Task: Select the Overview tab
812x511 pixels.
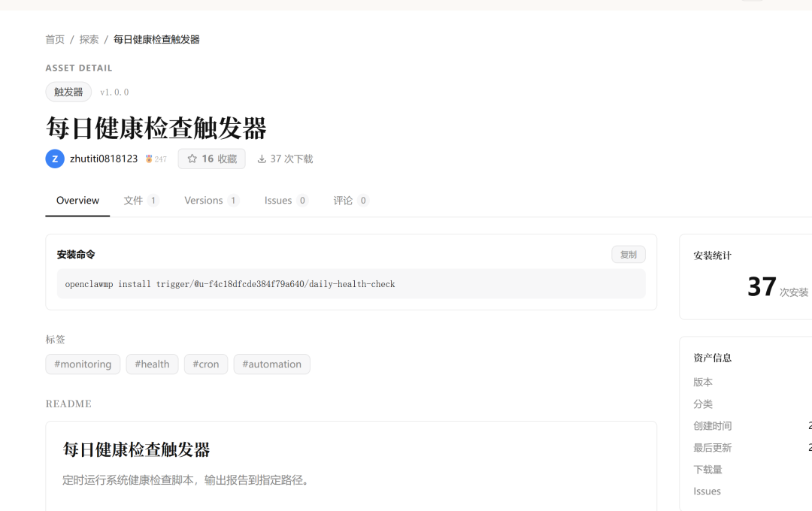Action: tap(77, 201)
